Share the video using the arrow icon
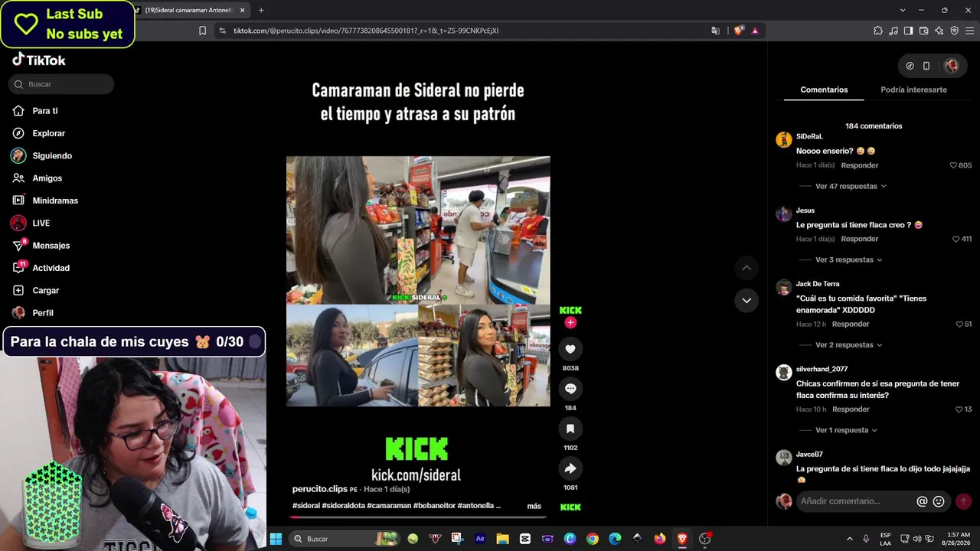Screen dimensions: 980x551 (570, 468)
